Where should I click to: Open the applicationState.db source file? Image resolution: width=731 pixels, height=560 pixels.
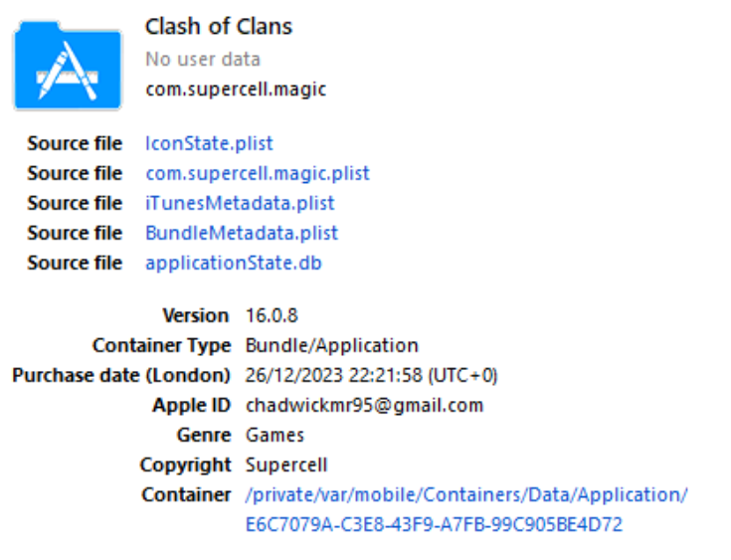click(x=234, y=263)
